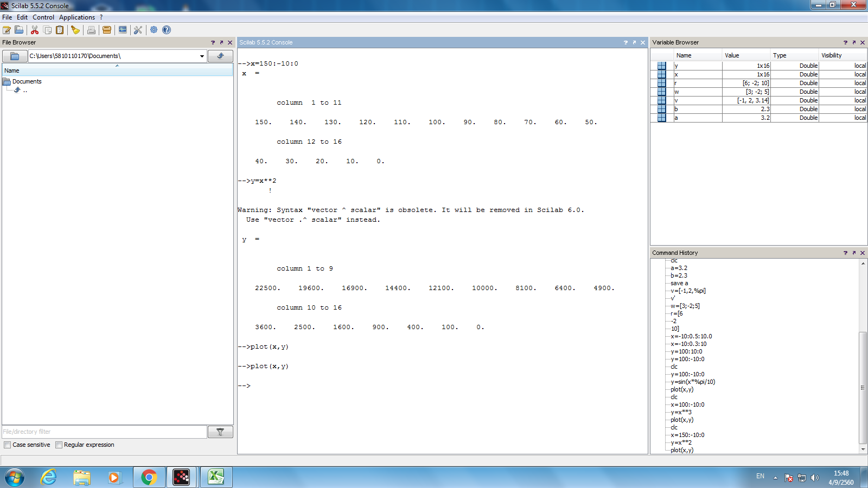Viewport: 868px width, 488px height.
Task: Sort variables by the Type column header
Action: (794, 55)
